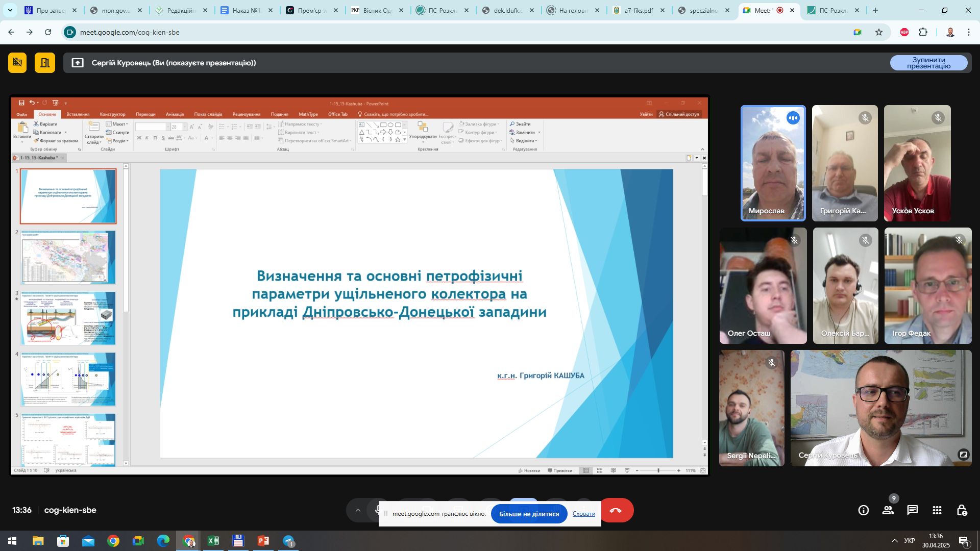Screen dimensions: 980x551
Task: Select slide 2 thumbnail with map
Action: (68, 257)
